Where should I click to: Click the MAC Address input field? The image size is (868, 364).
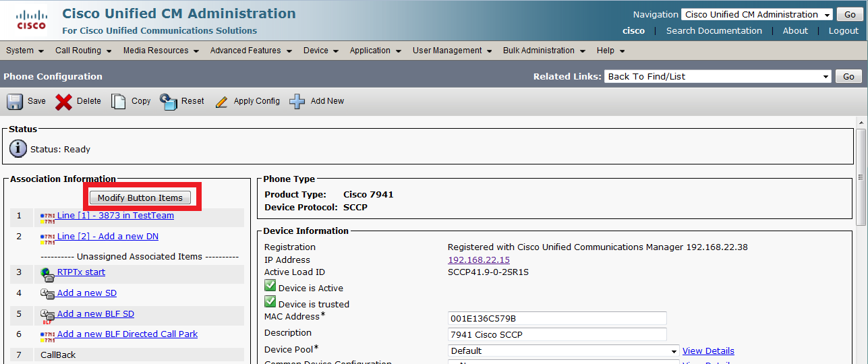[x=557, y=318]
